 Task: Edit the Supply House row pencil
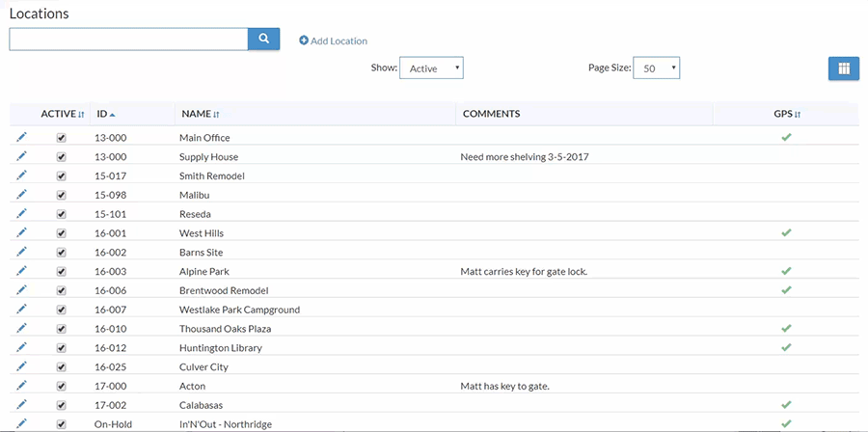pos(21,156)
